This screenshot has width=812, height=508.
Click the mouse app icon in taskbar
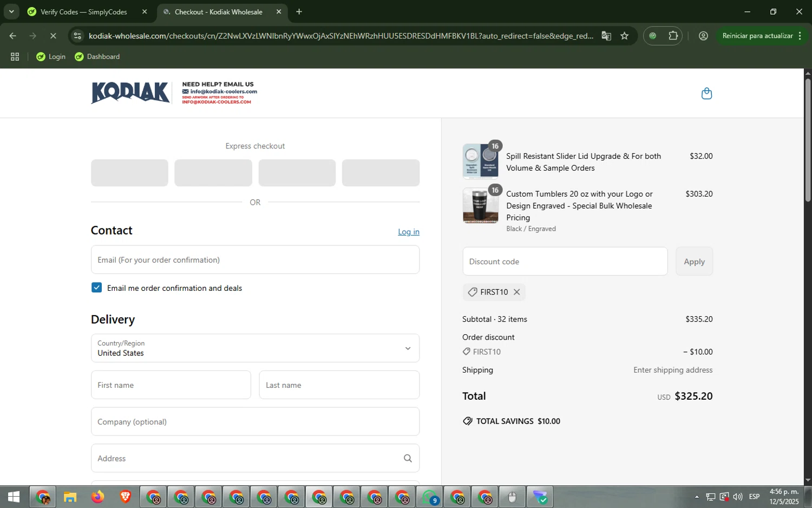coord(512,497)
